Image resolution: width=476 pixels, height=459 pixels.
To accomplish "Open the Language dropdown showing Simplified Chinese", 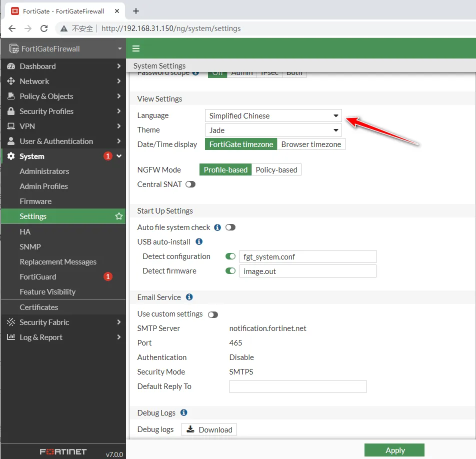I will pyautogui.click(x=273, y=115).
